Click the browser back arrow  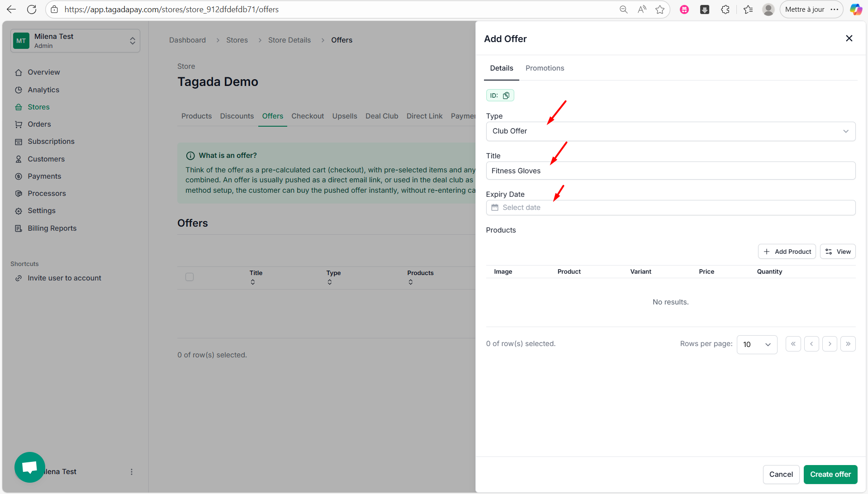click(11, 9)
